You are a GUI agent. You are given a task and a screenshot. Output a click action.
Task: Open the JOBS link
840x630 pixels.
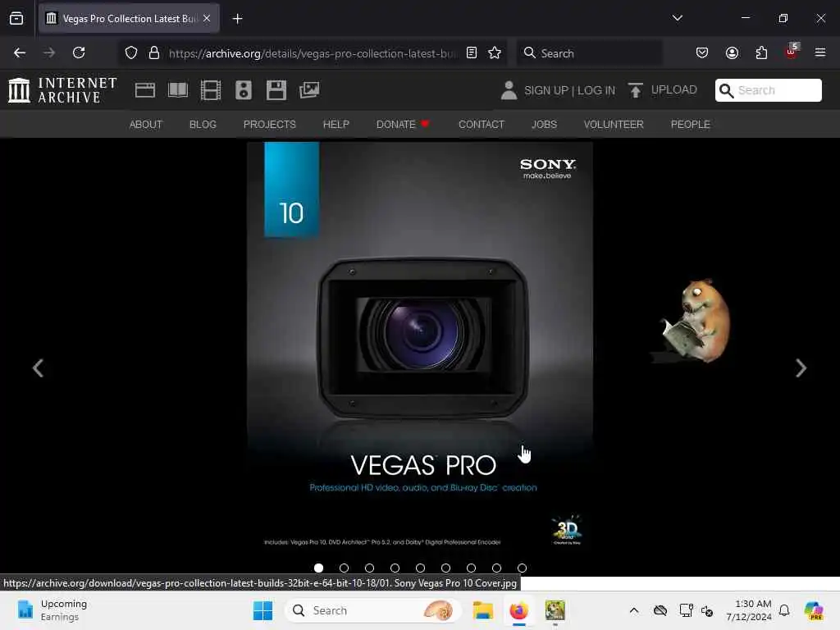[x=545, y=125]
